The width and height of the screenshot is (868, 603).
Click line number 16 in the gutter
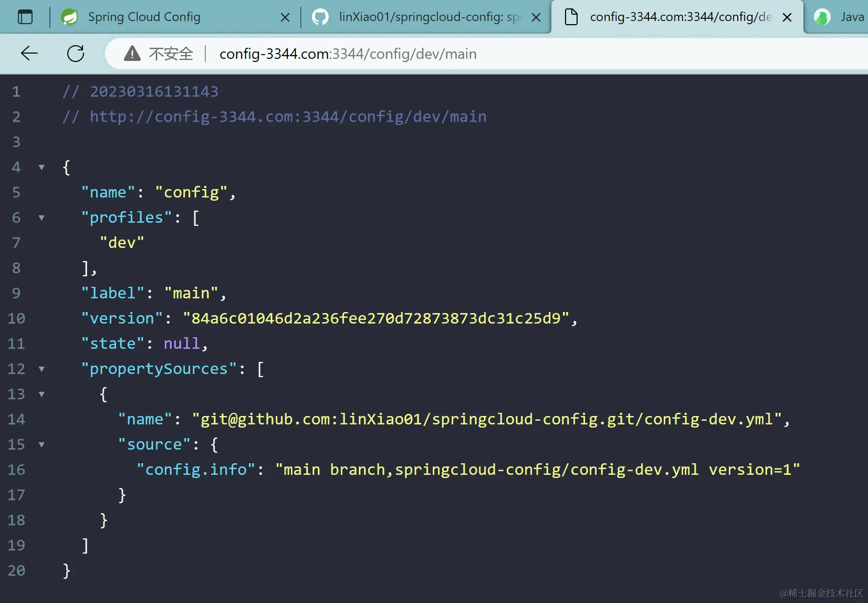click(16, 470)
